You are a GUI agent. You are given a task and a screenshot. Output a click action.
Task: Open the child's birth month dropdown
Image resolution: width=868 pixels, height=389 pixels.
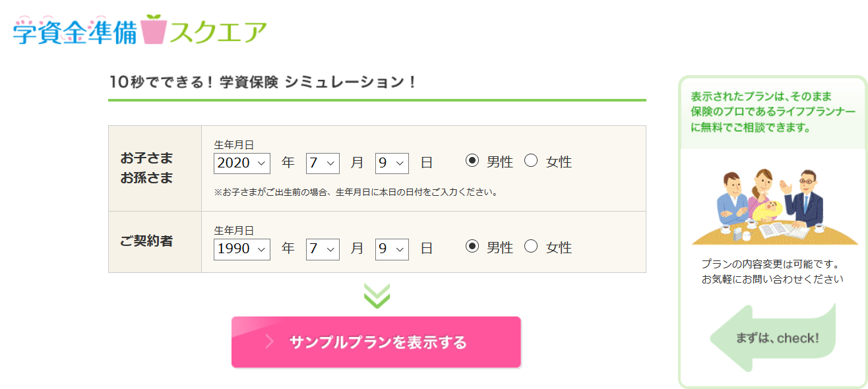pyautogui.click(x=323, y=163)
